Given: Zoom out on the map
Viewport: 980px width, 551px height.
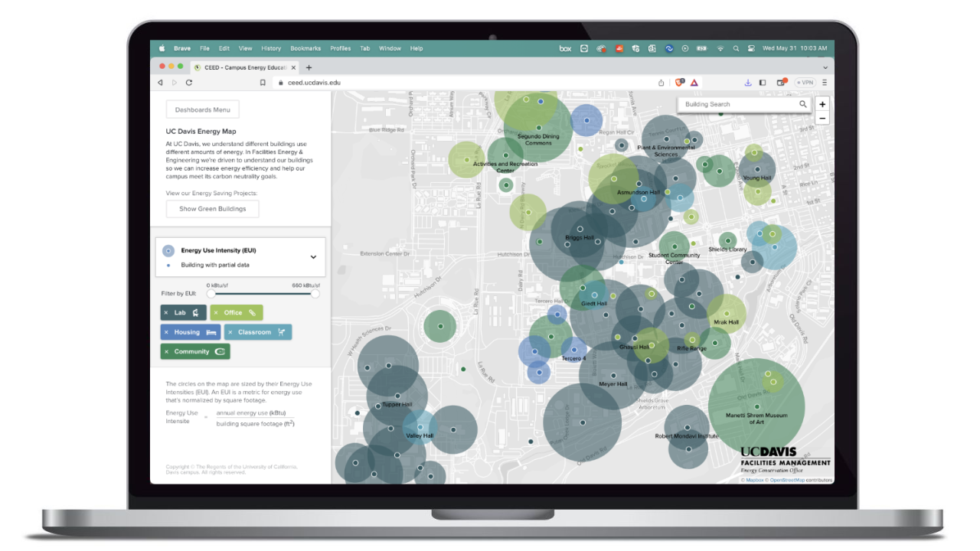Looking at the screenshot, I should point(822,118).
